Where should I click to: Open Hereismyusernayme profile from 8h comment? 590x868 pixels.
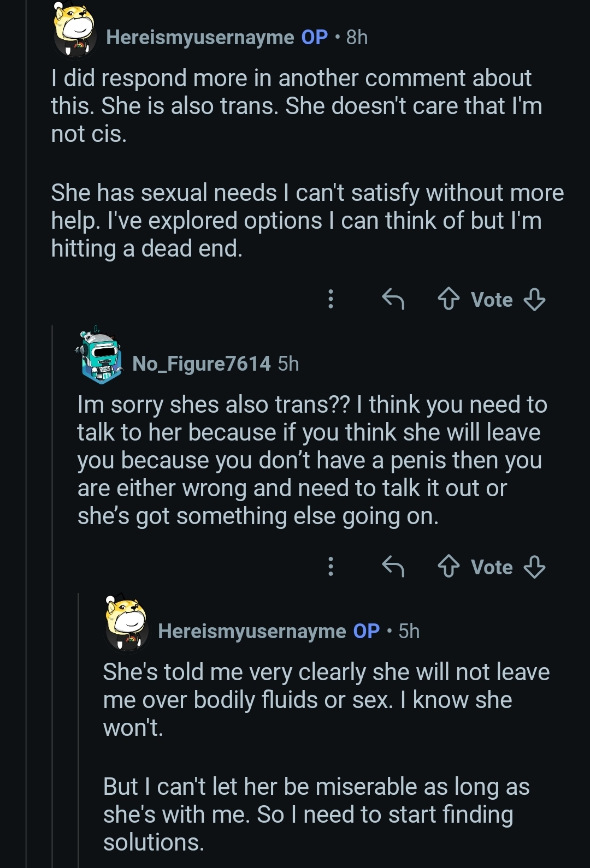point(200,37)
